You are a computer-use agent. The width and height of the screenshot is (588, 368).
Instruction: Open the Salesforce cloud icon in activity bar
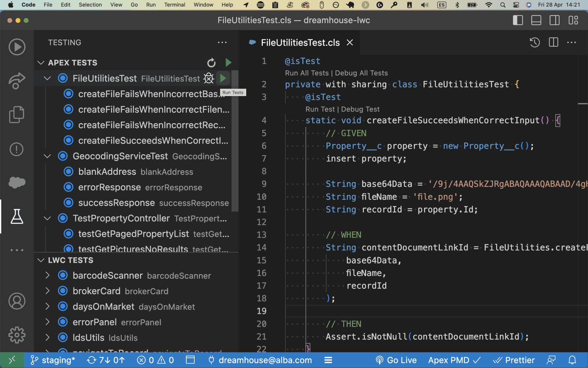pos(17,182)
